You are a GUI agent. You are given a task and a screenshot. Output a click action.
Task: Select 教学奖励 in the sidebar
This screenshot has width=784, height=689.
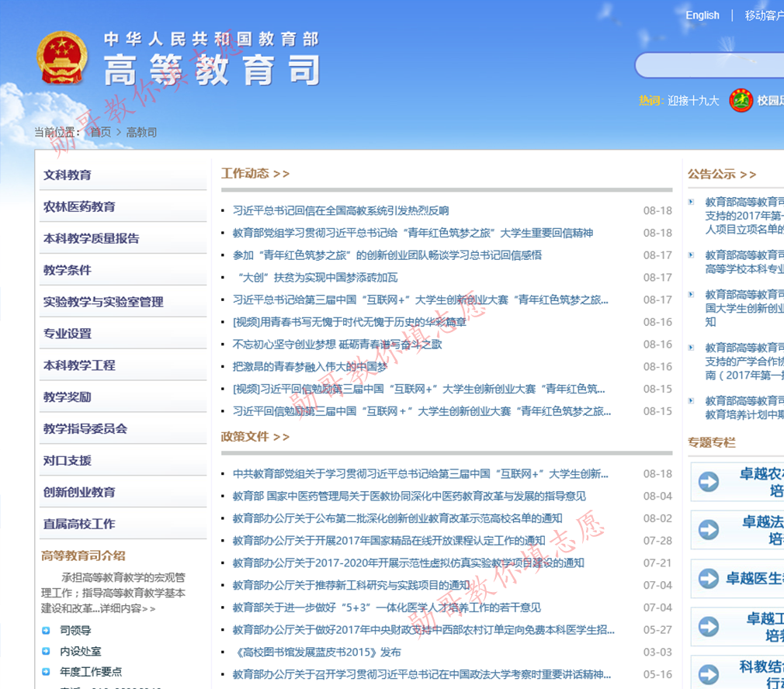tap(68, 397)
